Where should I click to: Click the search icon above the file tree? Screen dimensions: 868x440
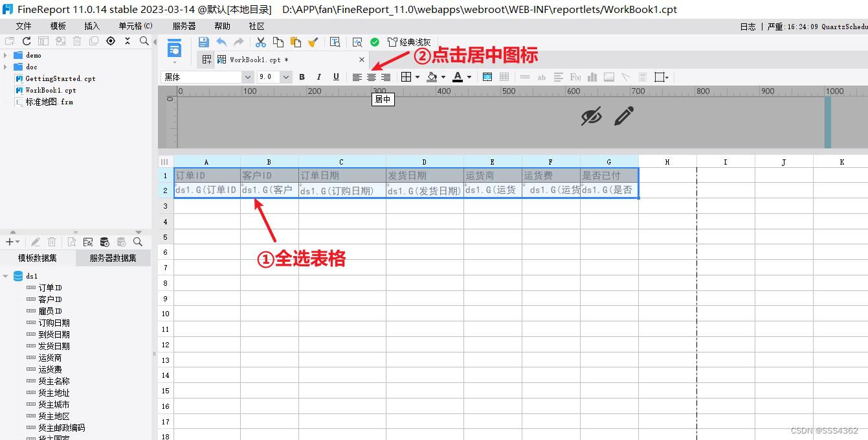click(x=144, y=41)
